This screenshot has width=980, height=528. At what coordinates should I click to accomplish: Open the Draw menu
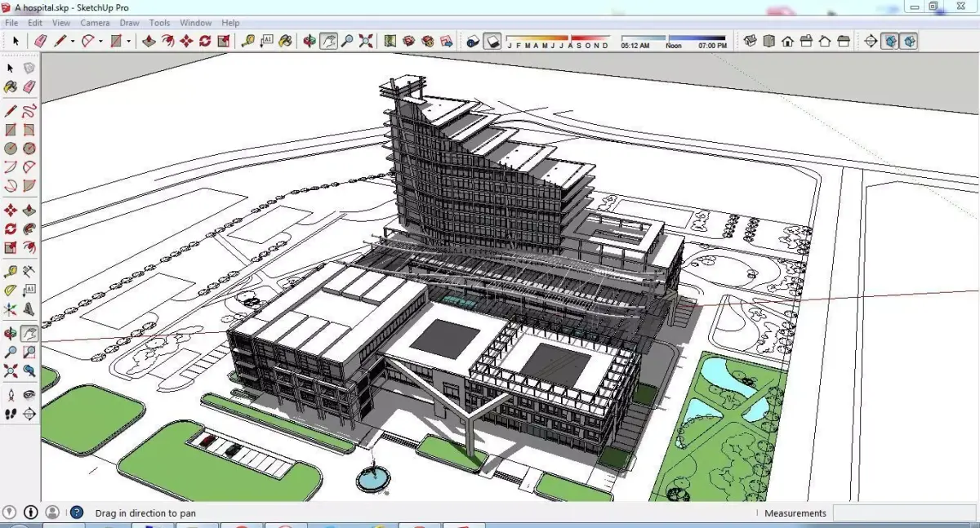pos(129,23)
